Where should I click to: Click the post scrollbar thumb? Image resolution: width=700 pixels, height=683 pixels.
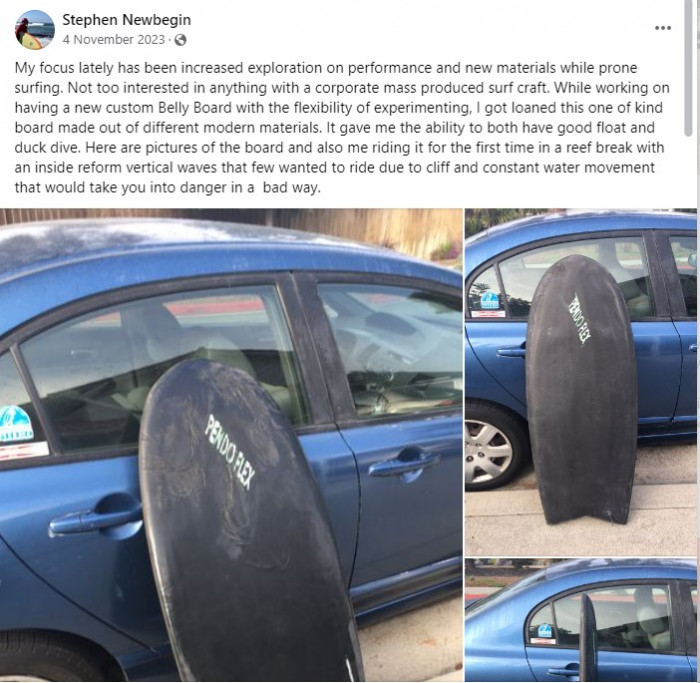(x=688, y=68)
